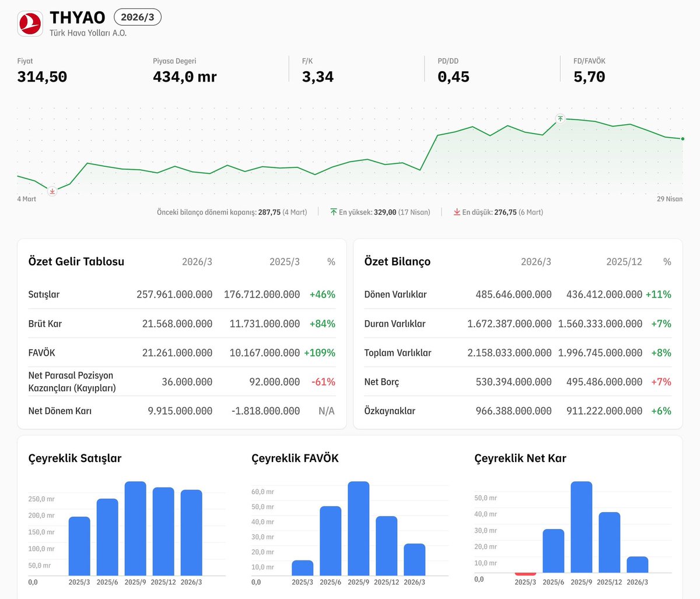
Task: Click the lowest price marker on chart
Action: pyautogui.click(x=52, y=191)
